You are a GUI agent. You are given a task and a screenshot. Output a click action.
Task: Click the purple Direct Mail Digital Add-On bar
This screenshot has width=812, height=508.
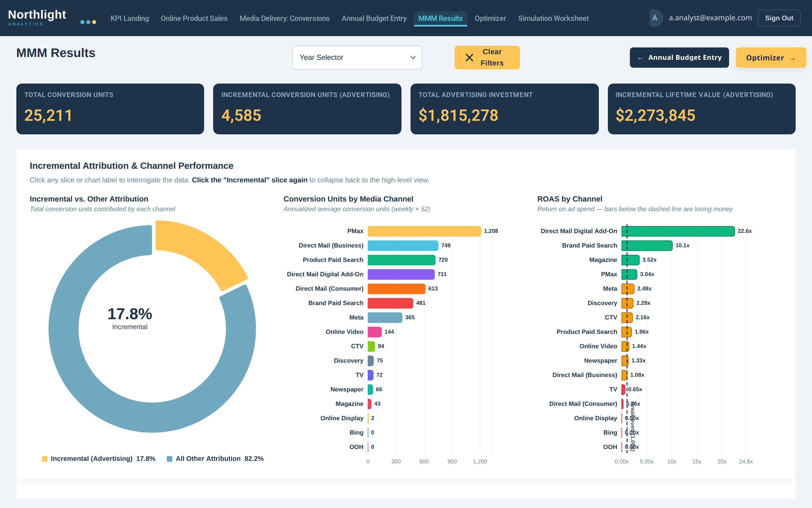click(401, 275)
